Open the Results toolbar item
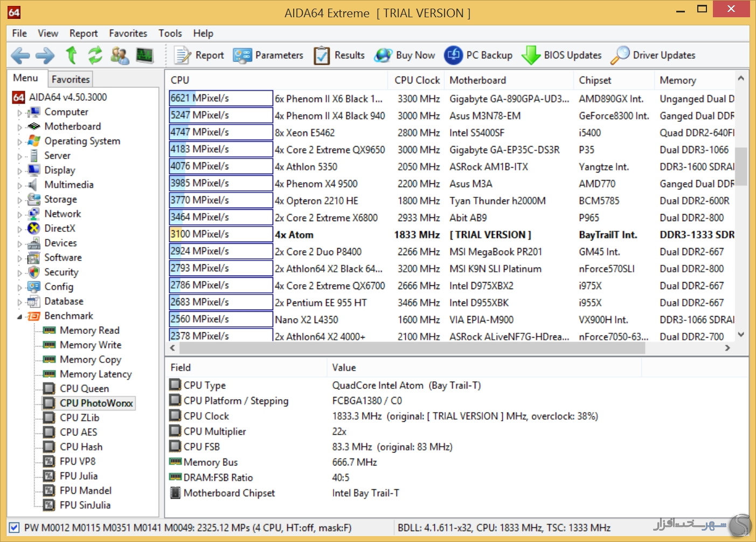The image size is (756, 542). coord(339,55)
